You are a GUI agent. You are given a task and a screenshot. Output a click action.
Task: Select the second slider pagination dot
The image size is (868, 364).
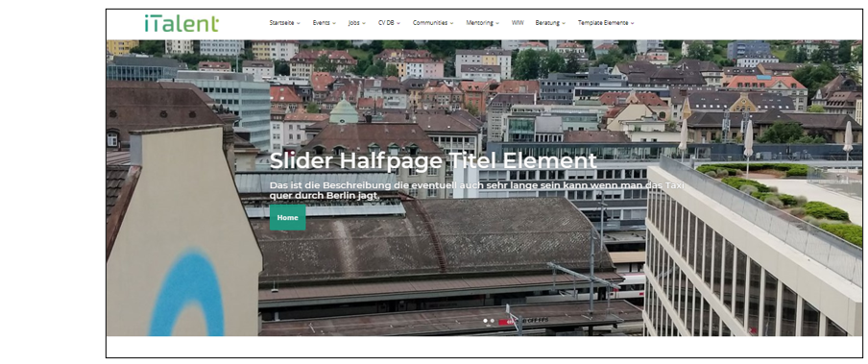click(493, 321)
